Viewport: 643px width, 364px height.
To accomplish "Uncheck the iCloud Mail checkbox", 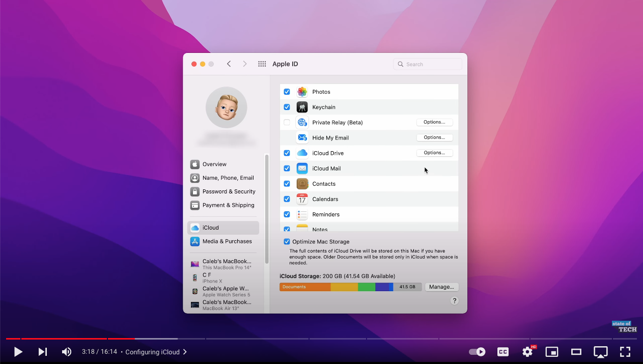I will [287, 168].
